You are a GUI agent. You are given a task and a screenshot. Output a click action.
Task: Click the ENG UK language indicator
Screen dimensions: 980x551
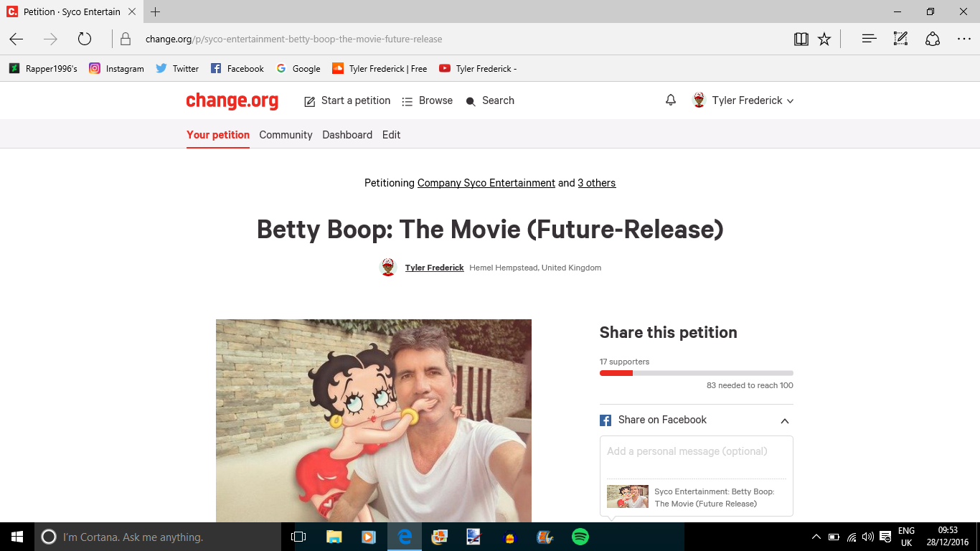(x=906, y=537)
